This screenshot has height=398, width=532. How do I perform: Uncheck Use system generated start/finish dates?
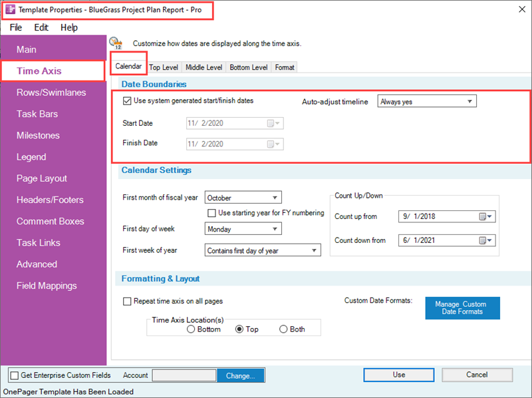pos(127,101)
